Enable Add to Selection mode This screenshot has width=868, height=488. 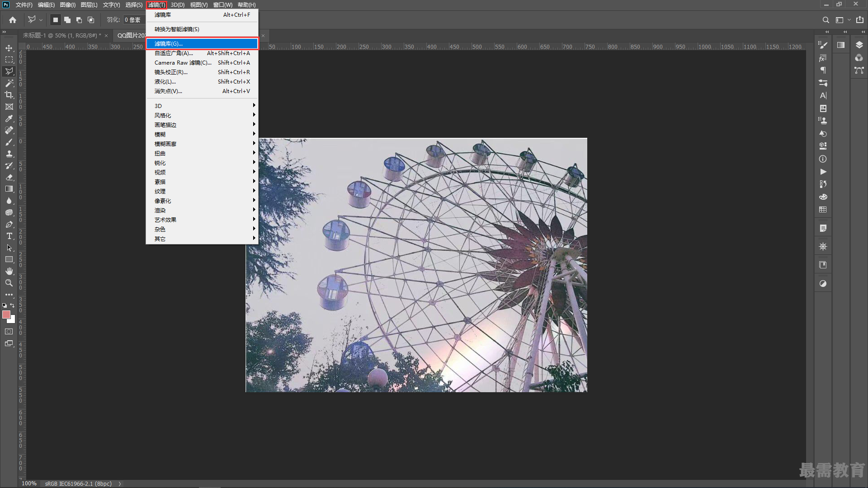(67, 20)
